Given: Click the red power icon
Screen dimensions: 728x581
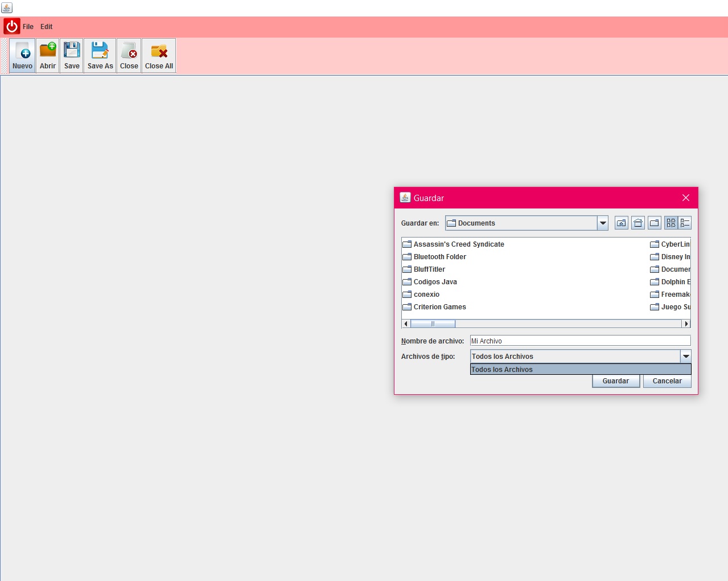Looking at the screenshot, I should (12, 26).
